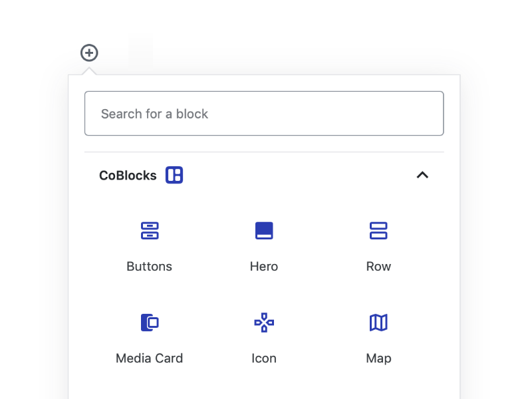Insert the Hero block via its icon
This screenshot has width=532, height=399.
(264, 231)
